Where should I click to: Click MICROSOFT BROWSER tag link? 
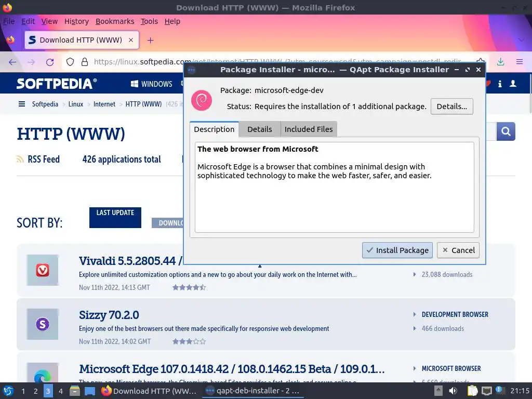451,368
